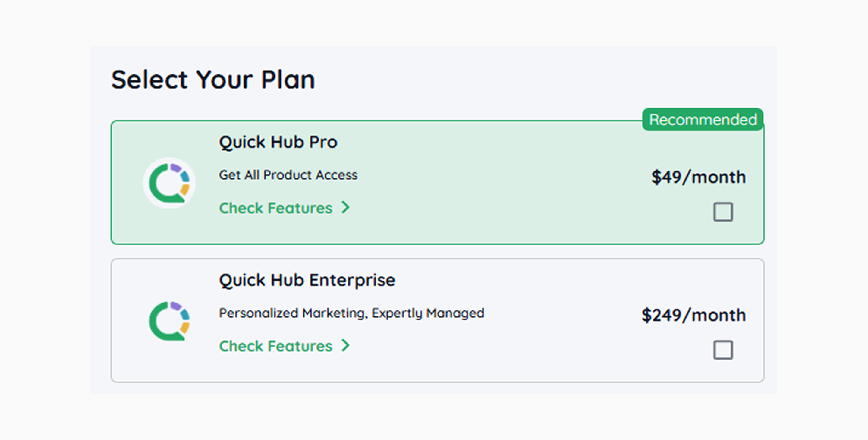This screenshot has width=868, height=440.
Task: Click the green Recommended badge
Action: (x=703, y=120)
